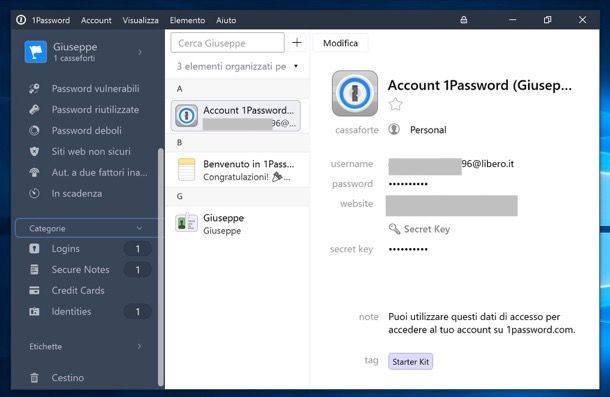Open the Elemento menu

coord(187,20)
